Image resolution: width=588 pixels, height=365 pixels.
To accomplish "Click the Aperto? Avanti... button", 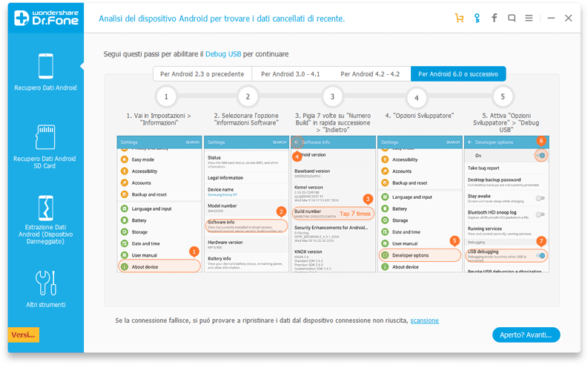I will pos(526,335).
